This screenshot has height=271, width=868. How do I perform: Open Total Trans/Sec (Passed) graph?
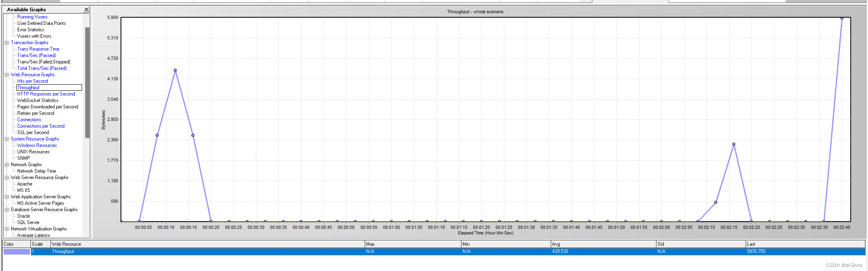point(42,68)
